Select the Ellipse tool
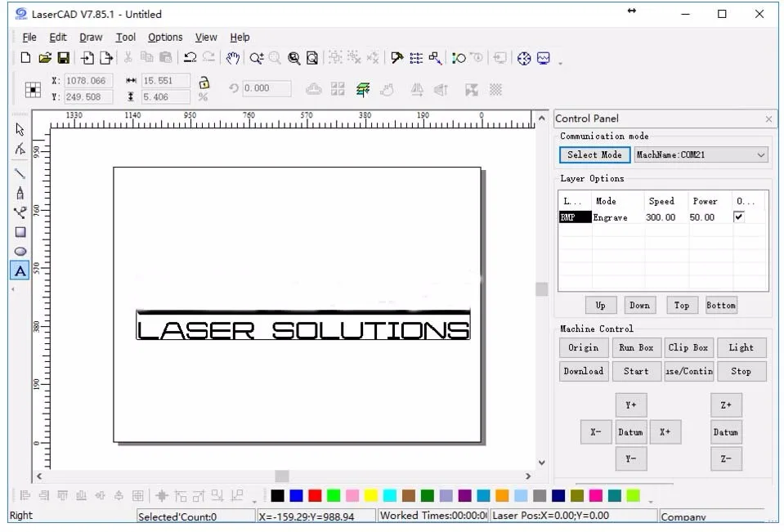The height and width of the screenshot is (532, 784). tap(19, 251)
